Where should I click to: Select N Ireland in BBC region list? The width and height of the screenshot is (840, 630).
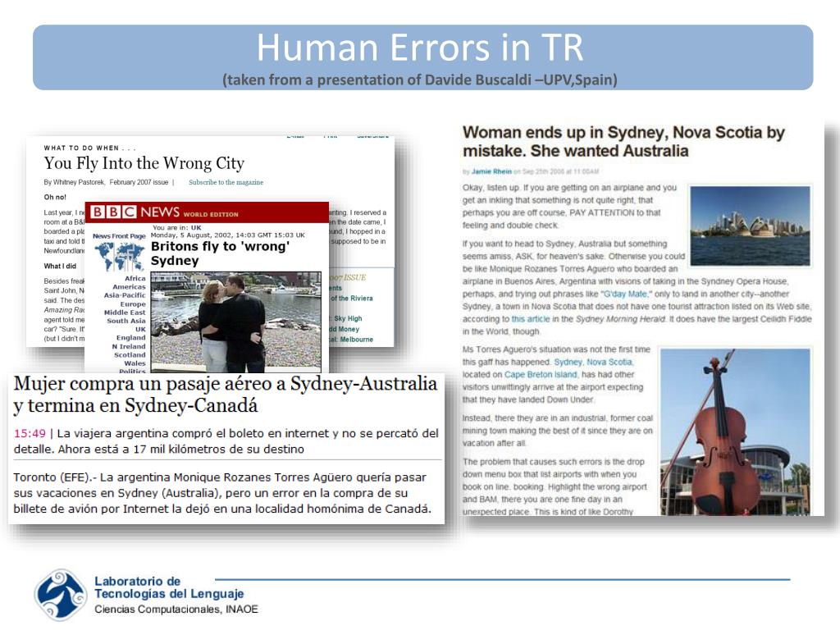point(129,346)
